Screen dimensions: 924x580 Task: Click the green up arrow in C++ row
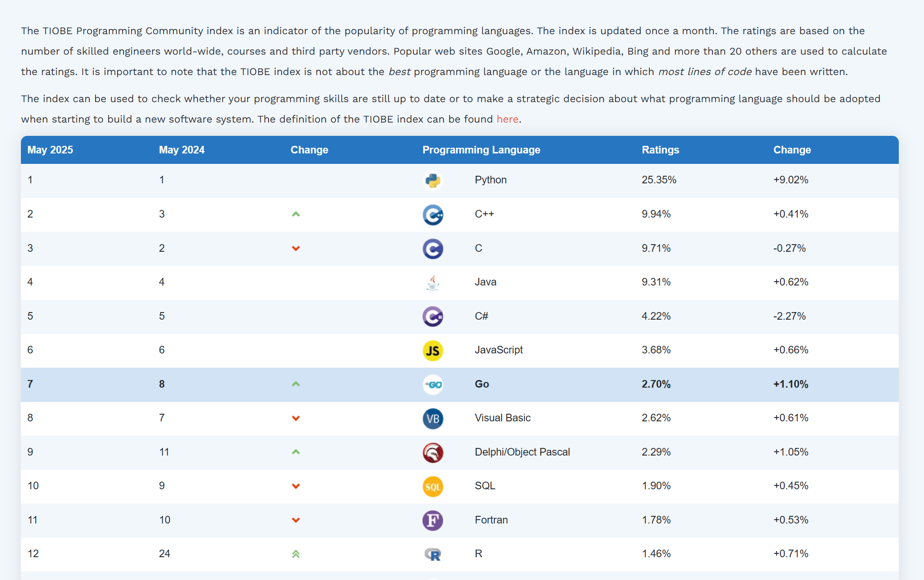(296, 214)
